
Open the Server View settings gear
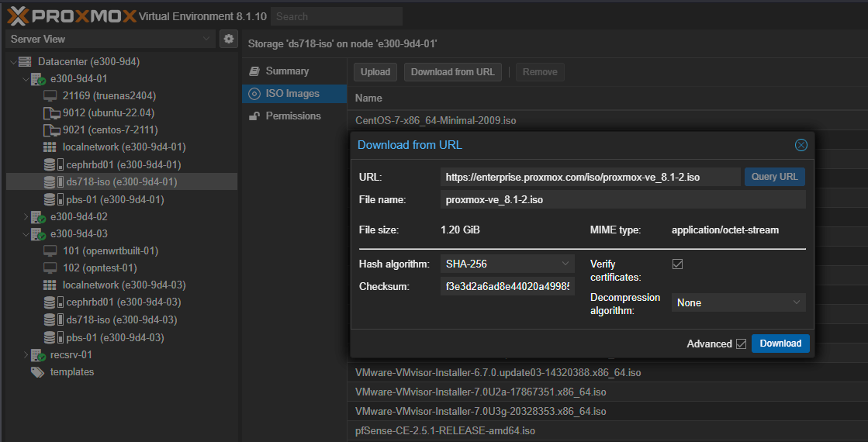(x=228, y=39)
